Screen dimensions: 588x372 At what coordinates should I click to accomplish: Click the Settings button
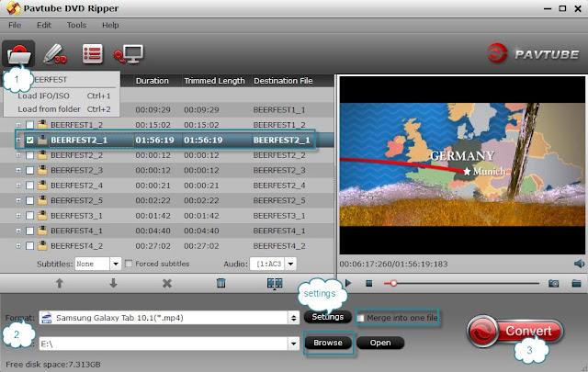tap(327, 317)
